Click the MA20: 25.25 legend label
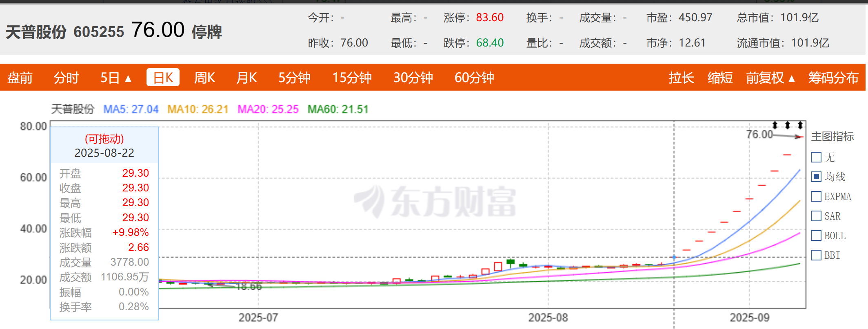 (x=268, y=109)
